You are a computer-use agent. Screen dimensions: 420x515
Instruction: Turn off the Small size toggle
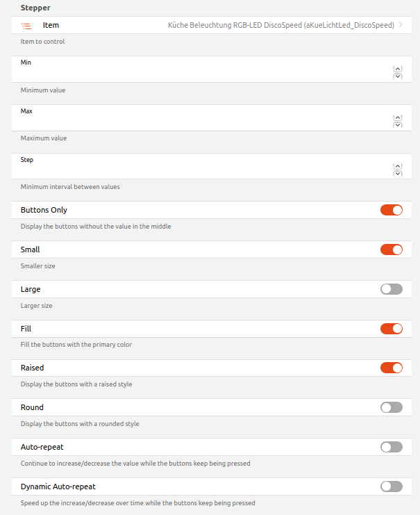pos(392,250)
